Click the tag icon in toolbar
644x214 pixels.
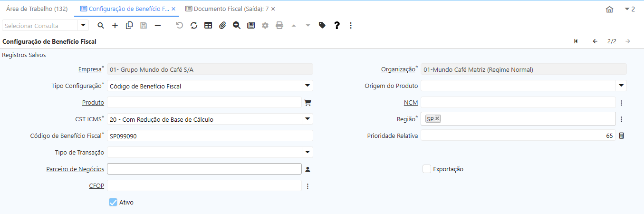[322, 26]
